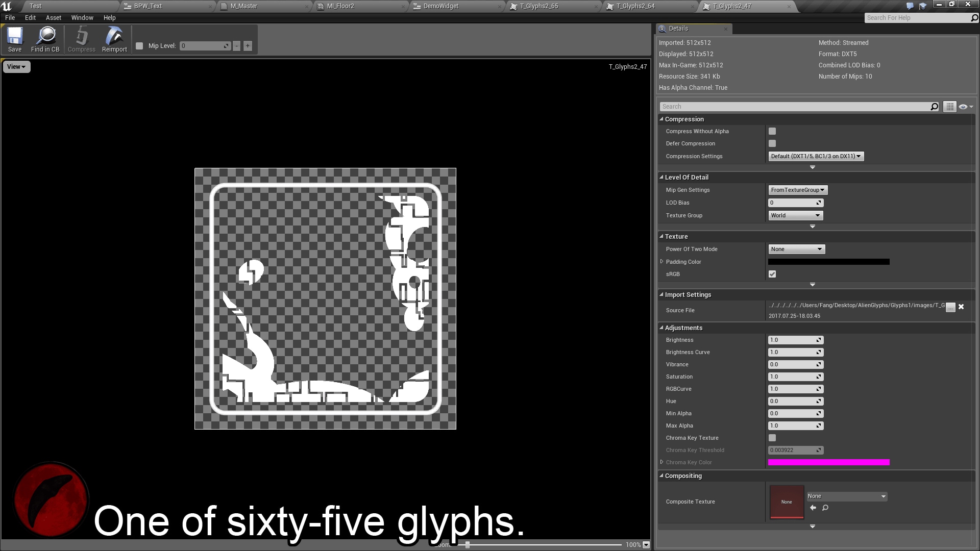This screenshot has width=980, height=551.
Task: Change the Texture Group from World
Action: (x=795, y=215)
